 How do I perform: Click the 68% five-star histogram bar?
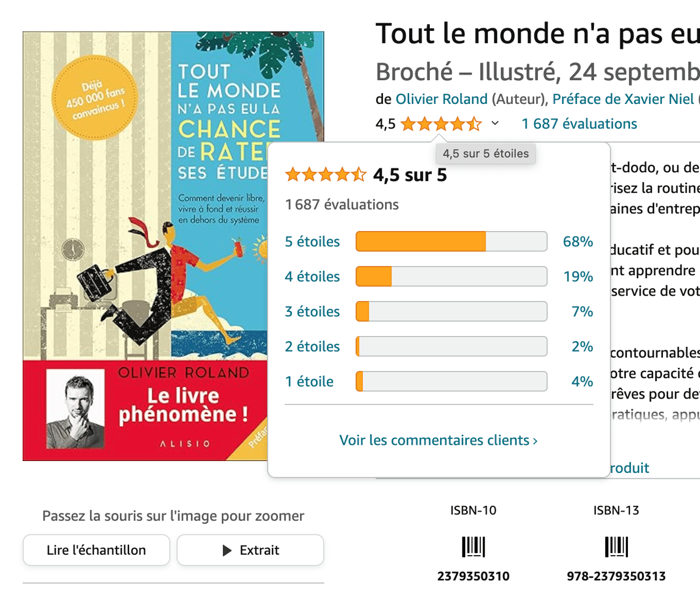point(451,241)
